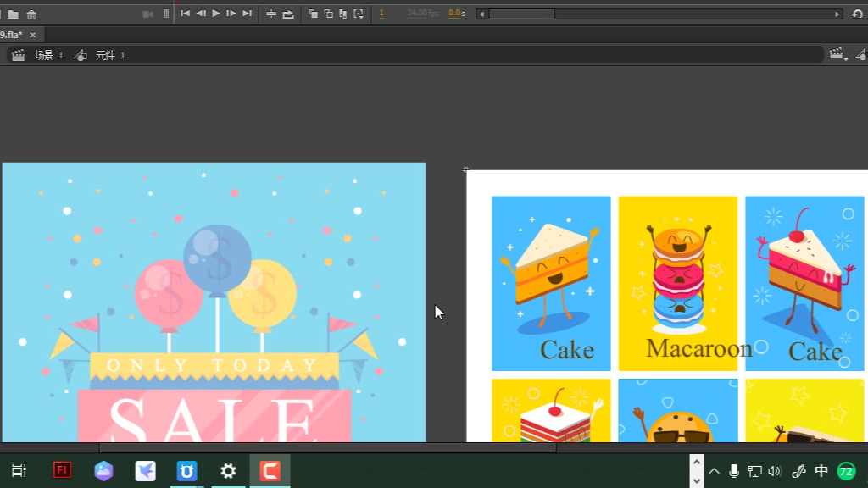Image resolution: width=868 pixels, height=488 pixels.
Task: Click the delete layer trash icon
Action: pos(31,14)
